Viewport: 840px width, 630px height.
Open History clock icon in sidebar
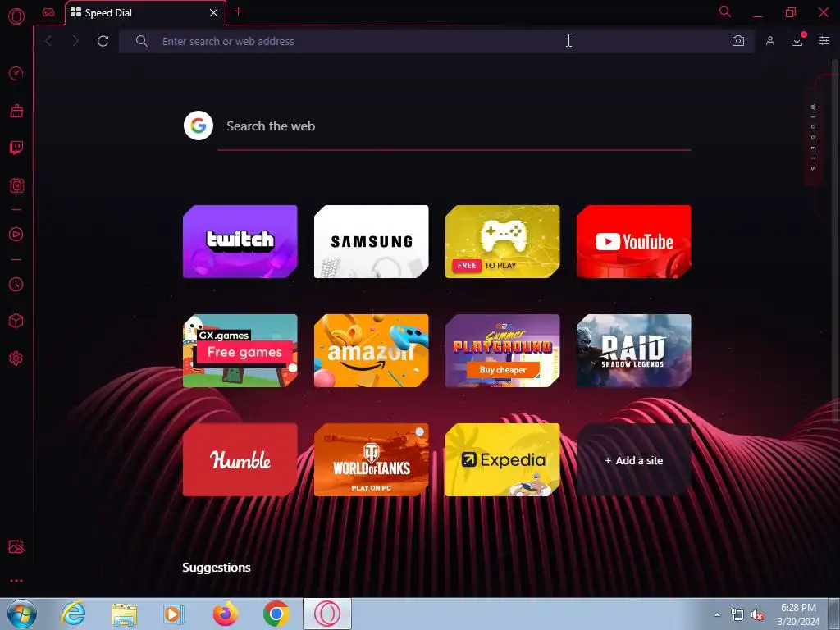[x=16, y=284]
